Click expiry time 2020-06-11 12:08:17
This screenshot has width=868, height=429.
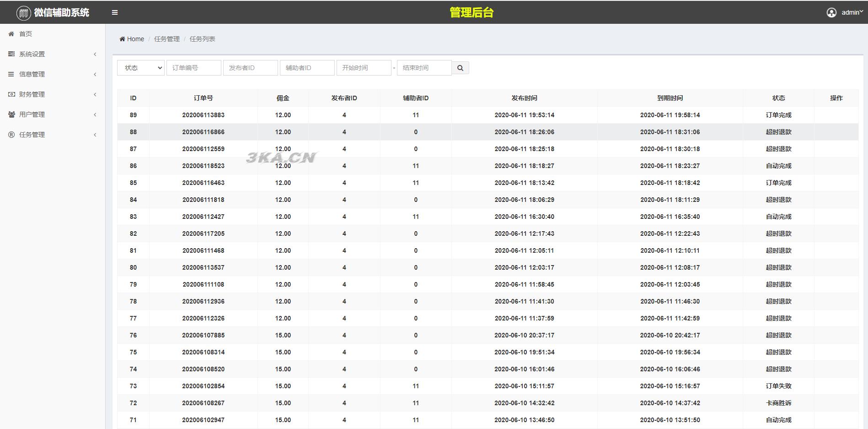click(x=670, y=267)
